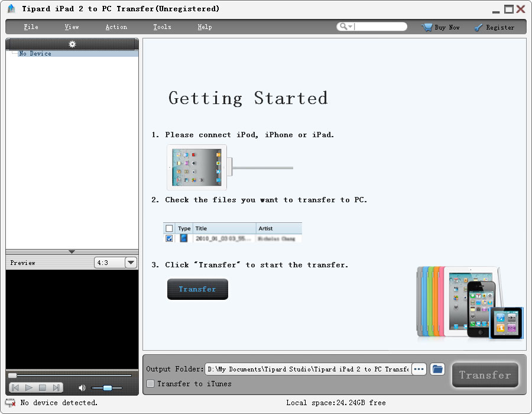Image resolution: width=532 pixels, height=414 pixels.
Task: Click the blue Transfer button in guide
Action: (x=197, y=289)
